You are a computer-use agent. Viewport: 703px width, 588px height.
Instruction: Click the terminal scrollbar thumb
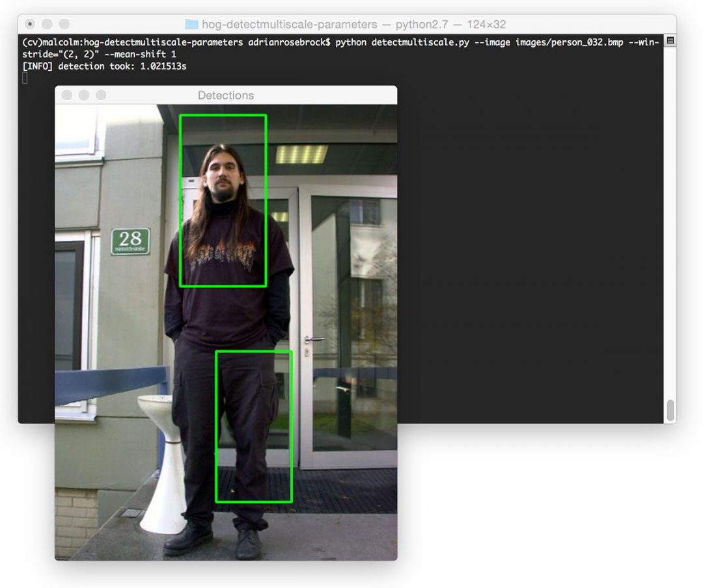[670, 410]
